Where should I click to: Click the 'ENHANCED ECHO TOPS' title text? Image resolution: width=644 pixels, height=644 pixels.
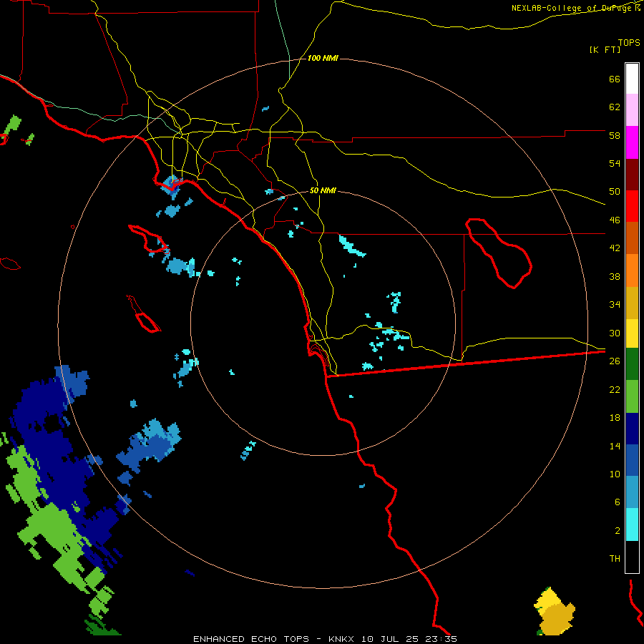[251, 639]
